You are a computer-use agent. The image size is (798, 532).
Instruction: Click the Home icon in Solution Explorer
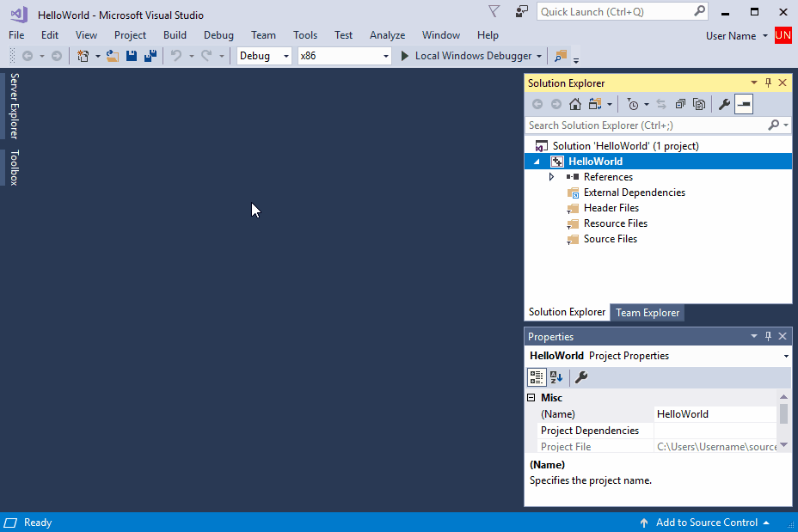575,103
